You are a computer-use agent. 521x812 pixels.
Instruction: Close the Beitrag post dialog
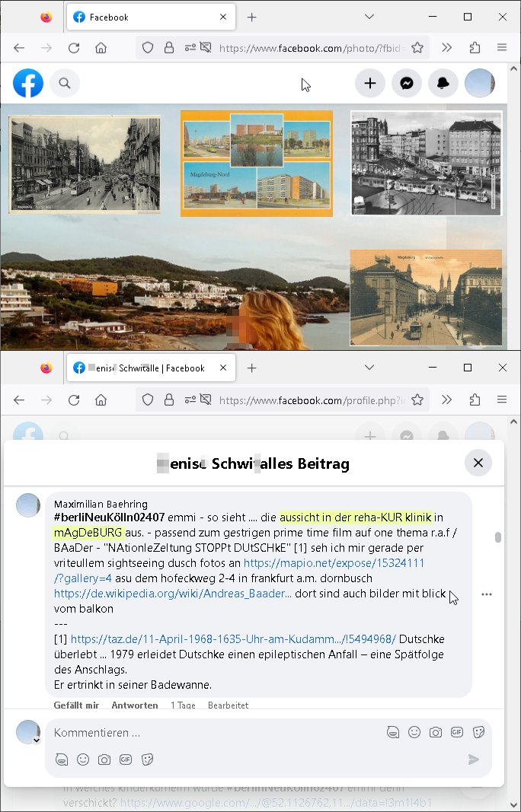tap(478, 463)
